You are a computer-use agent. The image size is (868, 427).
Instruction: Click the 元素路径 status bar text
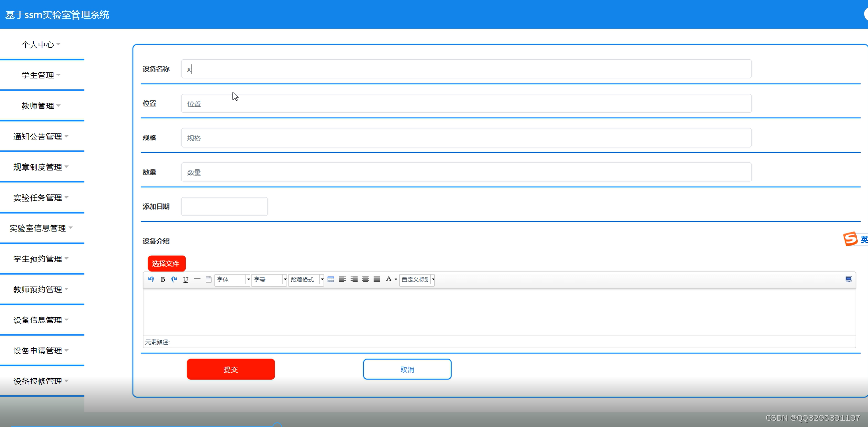click(x=157, y=342)
